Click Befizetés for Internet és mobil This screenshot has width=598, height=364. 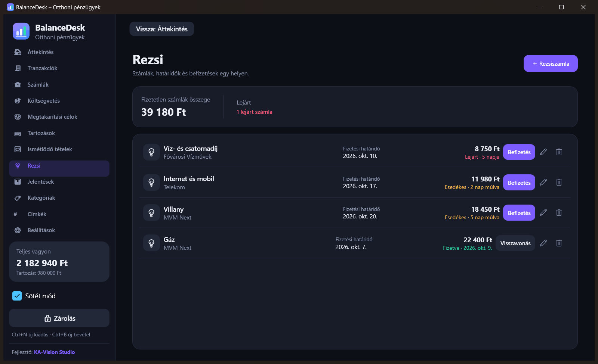519,183
